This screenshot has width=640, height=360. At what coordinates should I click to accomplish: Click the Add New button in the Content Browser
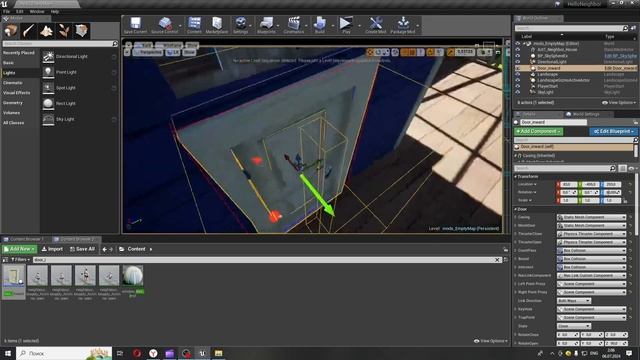[20, 249]
